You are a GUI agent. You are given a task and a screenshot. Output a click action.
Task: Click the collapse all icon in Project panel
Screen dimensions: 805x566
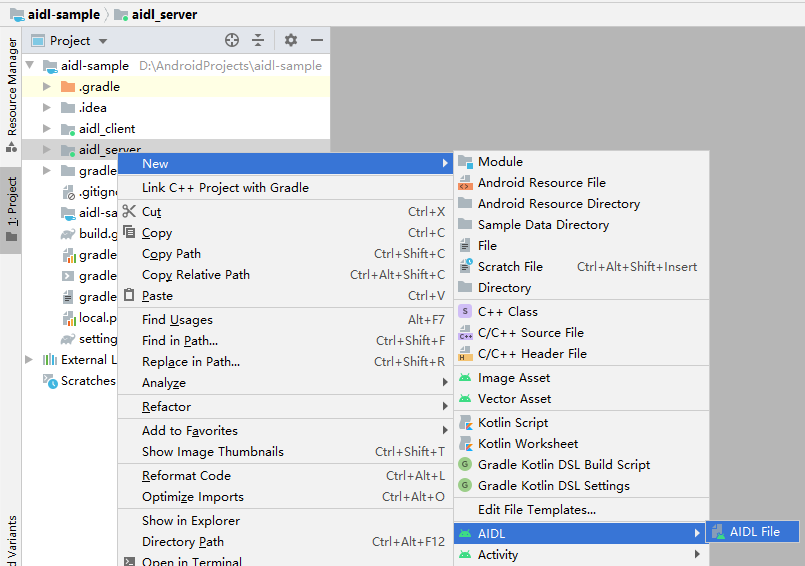point(258,40)
